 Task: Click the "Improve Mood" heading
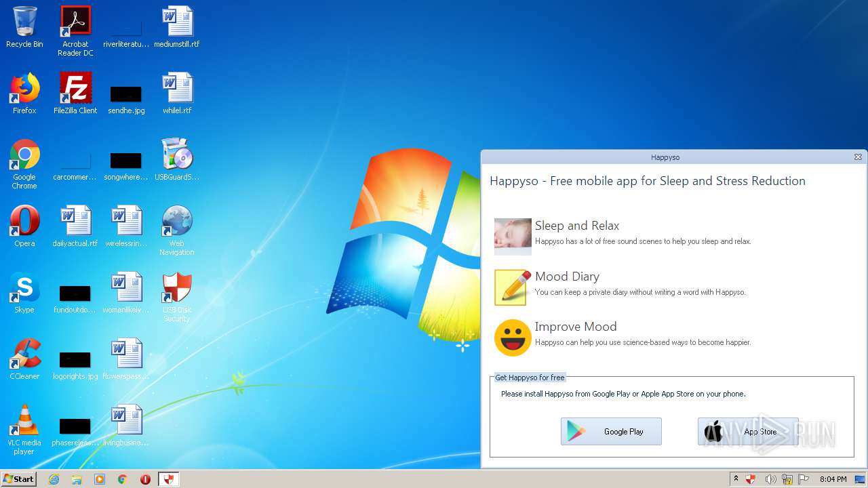click(x=576, y=327)
